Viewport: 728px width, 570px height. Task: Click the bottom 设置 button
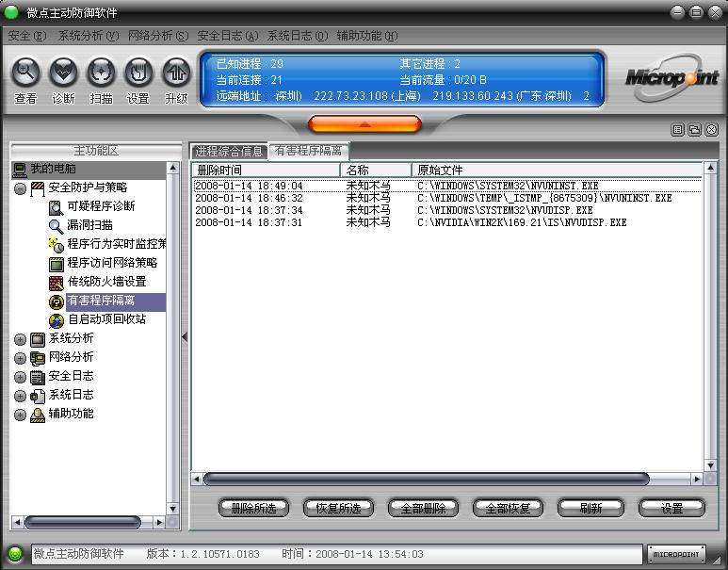click(671, 508)
